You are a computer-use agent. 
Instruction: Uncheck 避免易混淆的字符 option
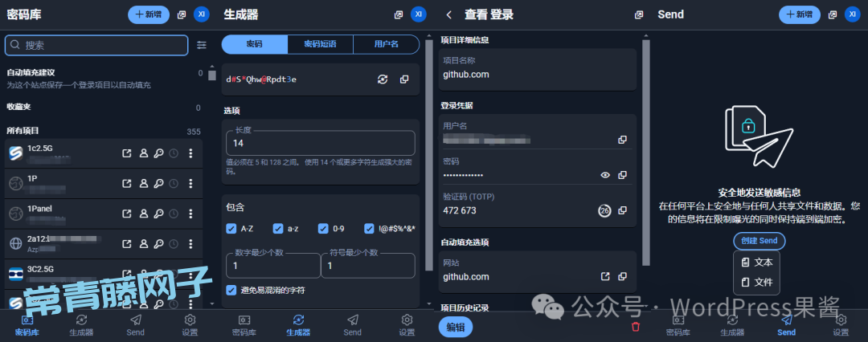(x=231, y=290)
